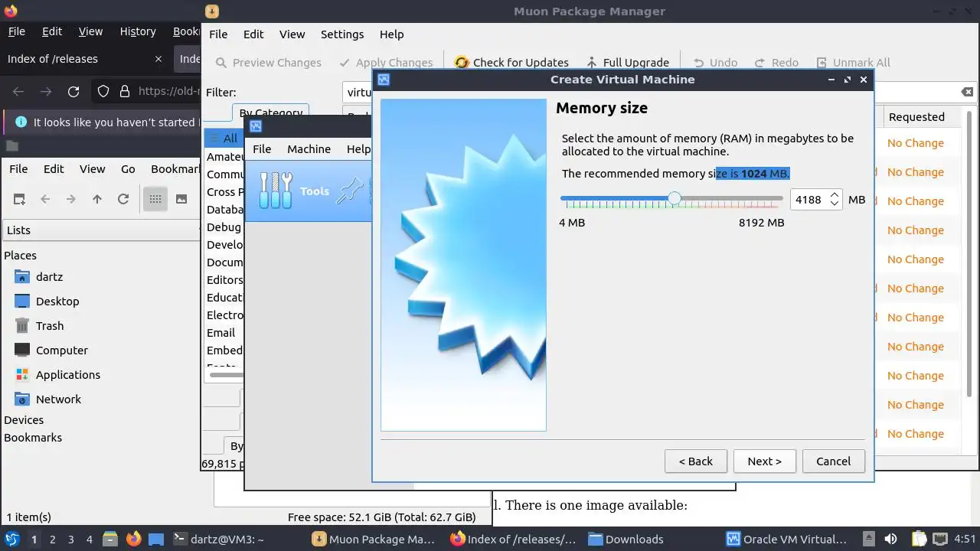Decrease memory with the spinbox down arrow
Viewport: 980px width, 551px height.
click(835, 204)
